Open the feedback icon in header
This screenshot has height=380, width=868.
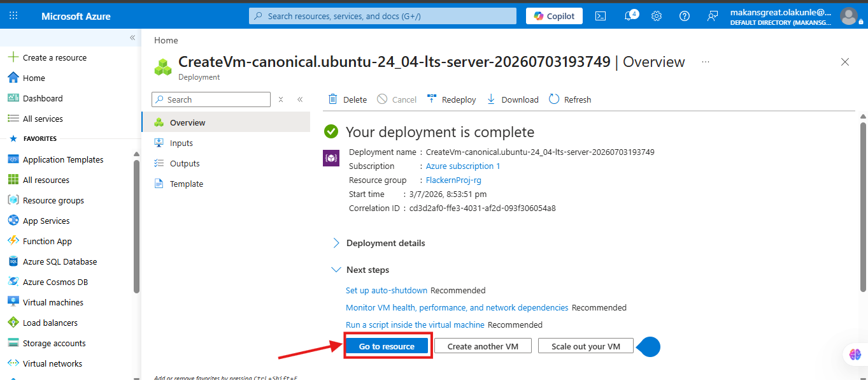pos(713,16)
